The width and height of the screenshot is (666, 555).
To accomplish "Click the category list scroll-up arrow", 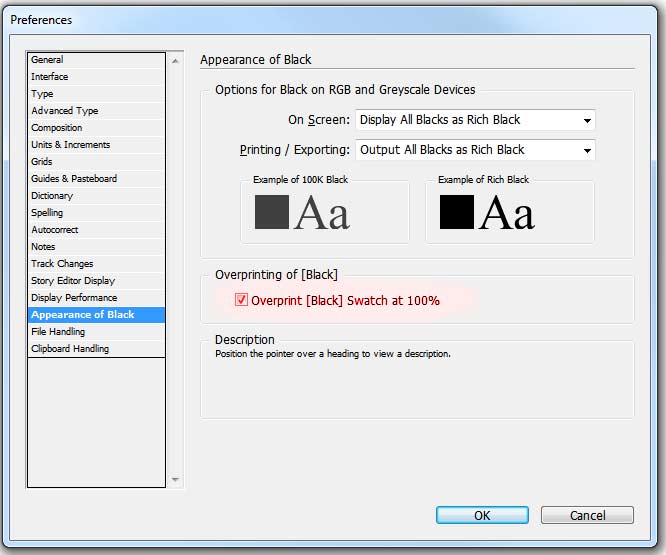I will (x=175, y=62).
